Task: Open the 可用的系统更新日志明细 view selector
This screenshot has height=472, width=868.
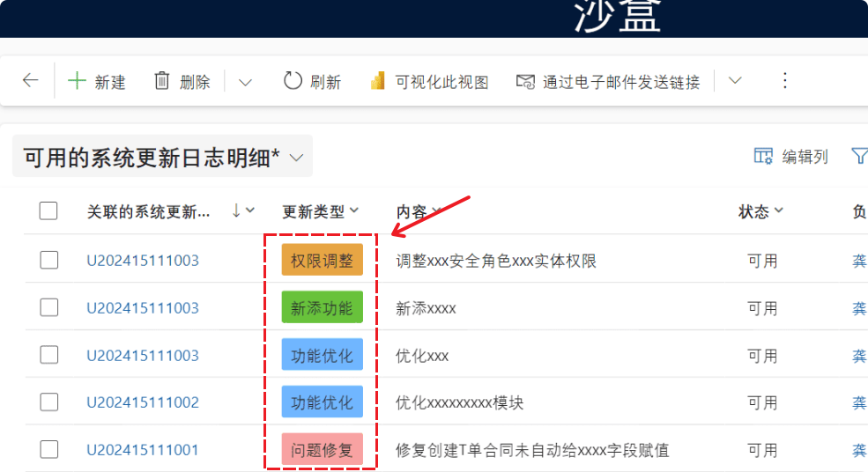Action: coord(162,158)
